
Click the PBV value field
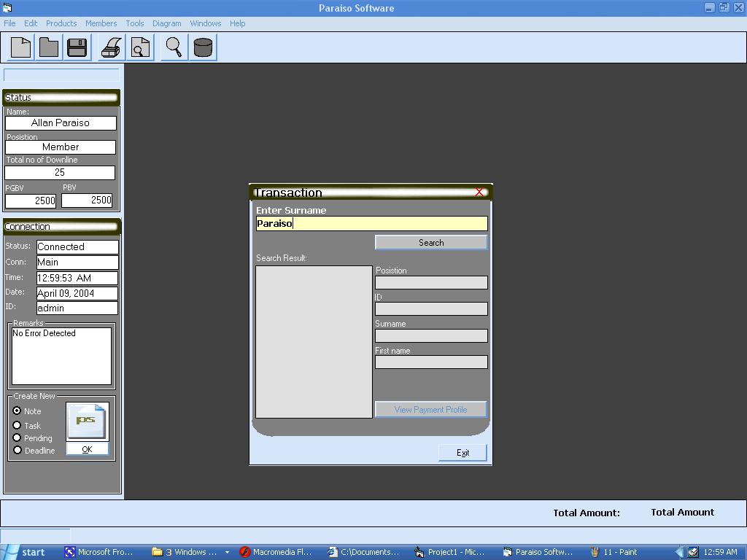87,200
